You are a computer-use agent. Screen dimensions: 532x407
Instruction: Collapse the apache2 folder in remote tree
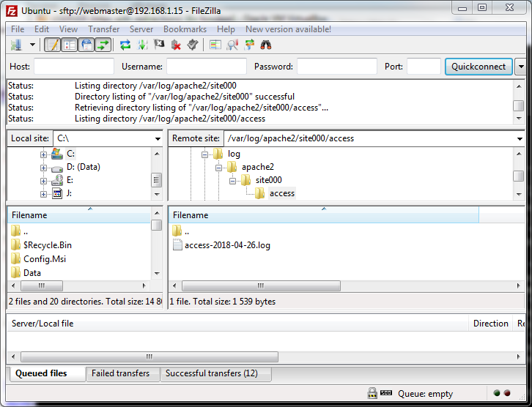(218, 168)
